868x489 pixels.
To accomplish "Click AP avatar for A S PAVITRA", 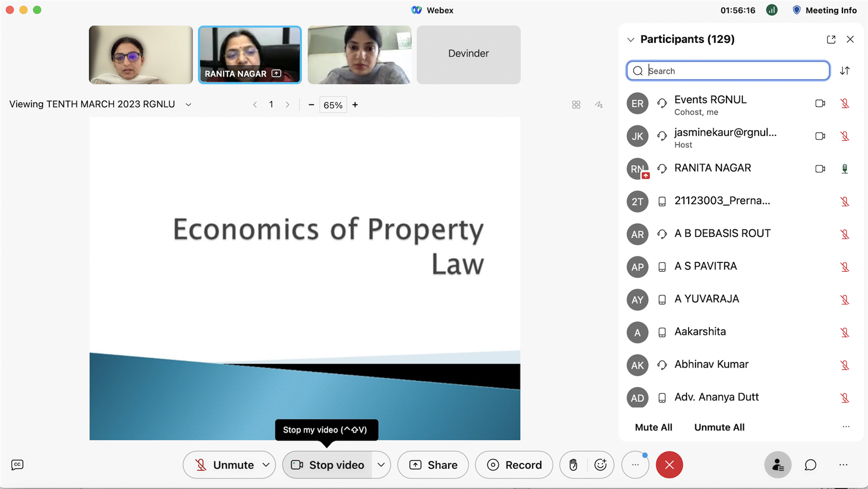I will pyautogui.click(x=637, y=267).
